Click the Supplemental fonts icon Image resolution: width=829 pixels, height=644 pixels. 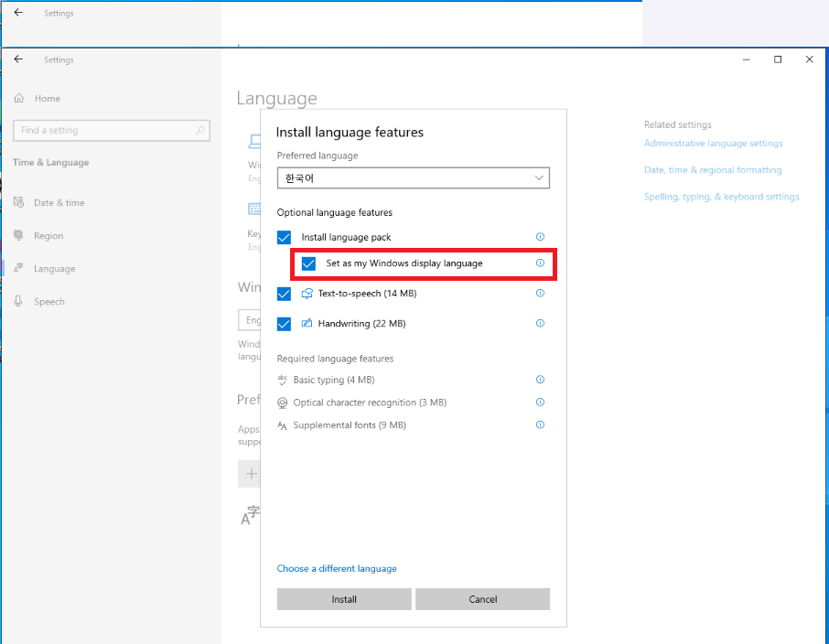click(x=283, y=425)
